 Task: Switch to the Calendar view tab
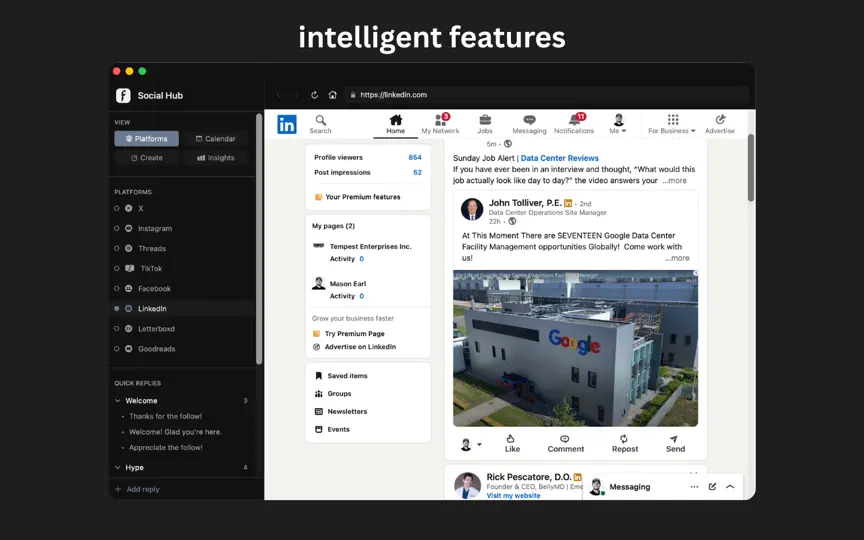coord(215,139)
